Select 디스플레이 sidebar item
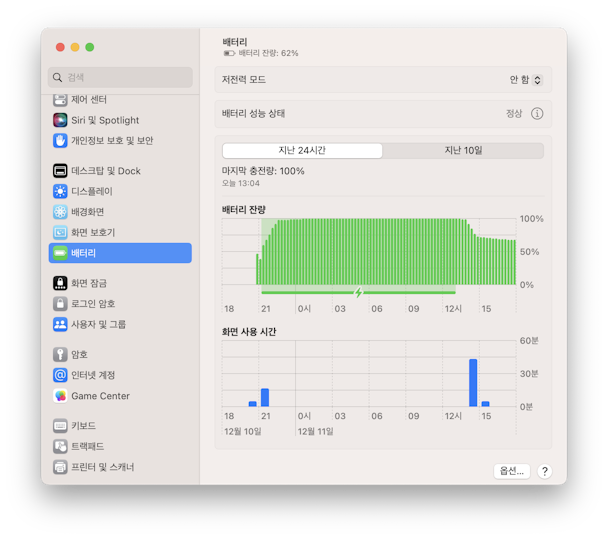608x539 pixels. click(120, 191)
